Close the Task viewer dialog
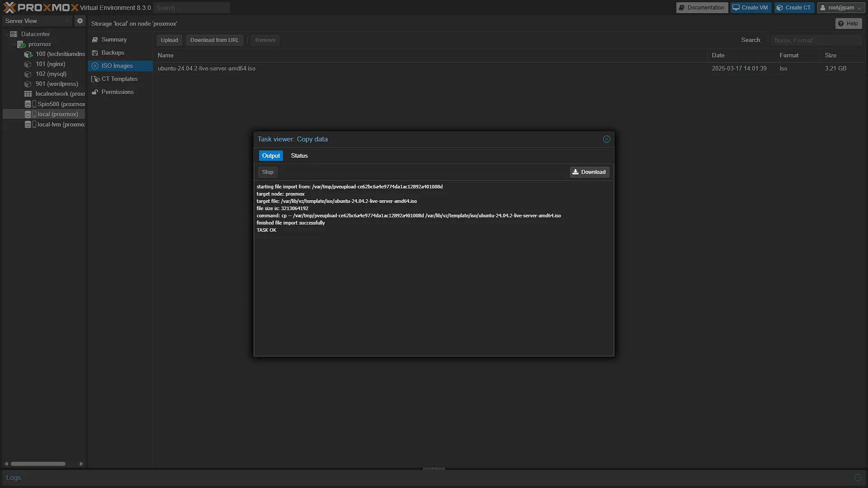Image resolution: width=868 pixels, height=488 pixels. (607, 139)
